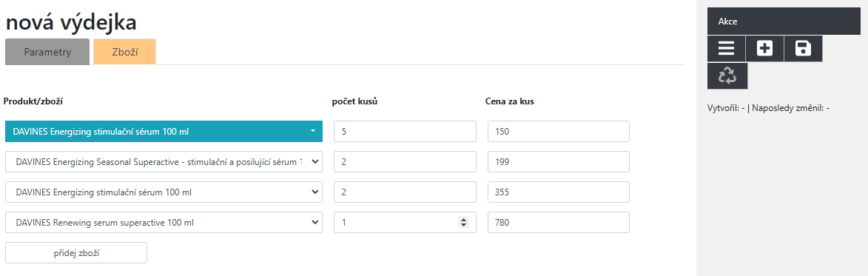
Task: Open the highlighted DAVINES Energizing sérum dropdown
Action: click(164, 131)
